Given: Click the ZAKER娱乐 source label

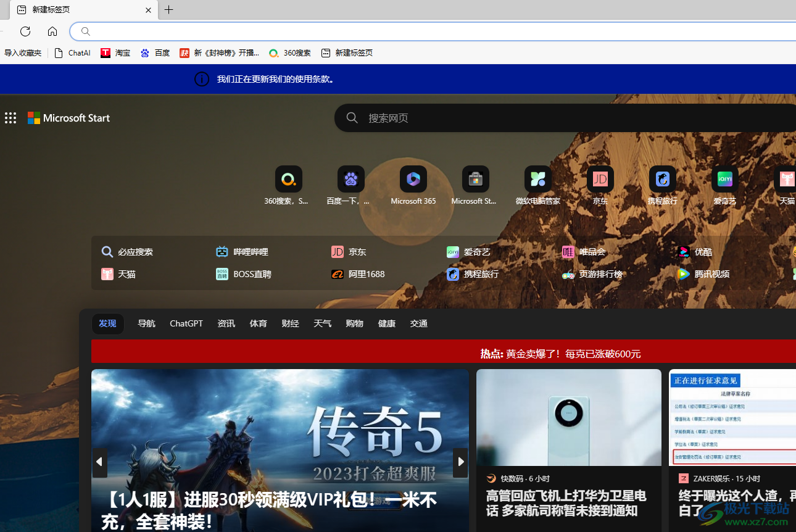Looking at the screenshot, I should 713,478.
